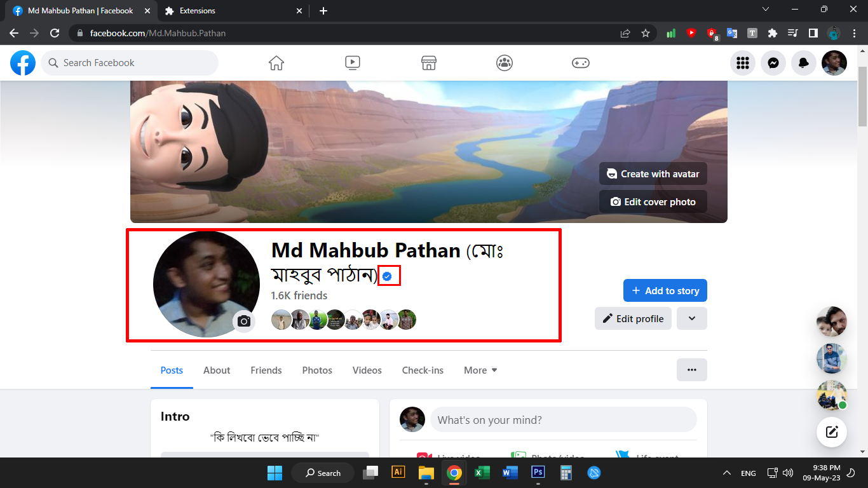Switch to the About tab
This screenshot has height=488, width=868.
[217, 370]
